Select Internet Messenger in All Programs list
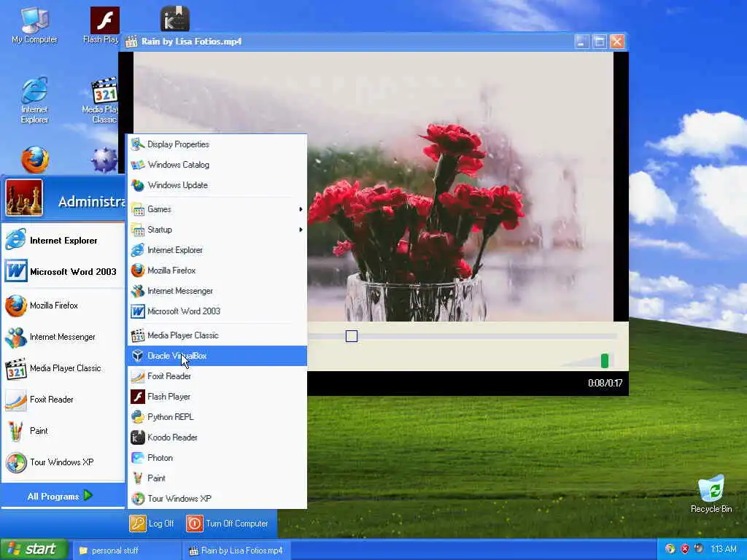Screen dimensions: 747x560 pos(217,291)
